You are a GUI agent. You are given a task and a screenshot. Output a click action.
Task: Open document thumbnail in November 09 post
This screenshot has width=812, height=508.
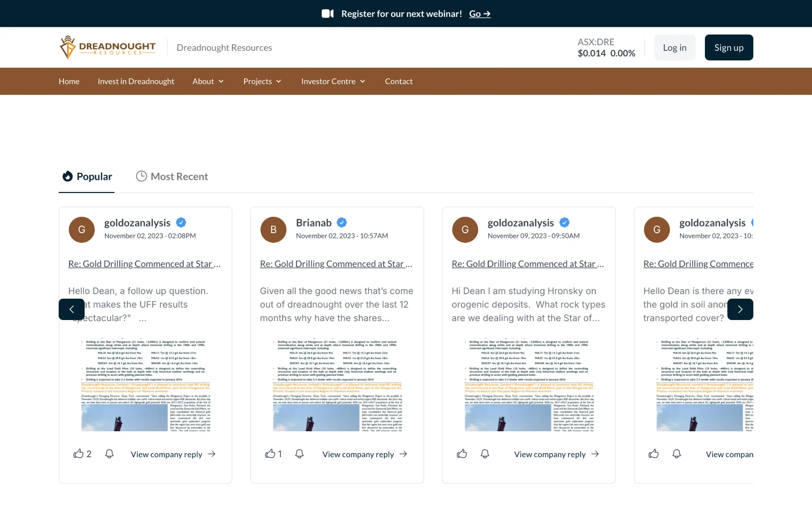point(529,386)
